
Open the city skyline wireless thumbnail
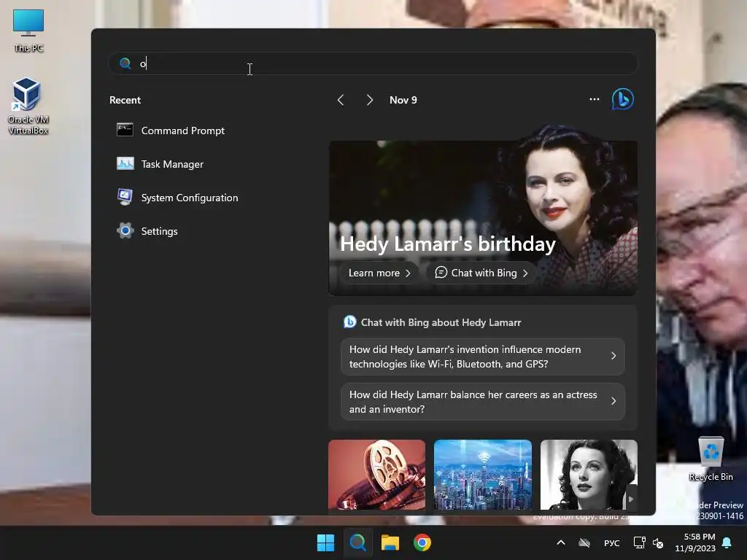pyautogui.click(x=483, y=475)
